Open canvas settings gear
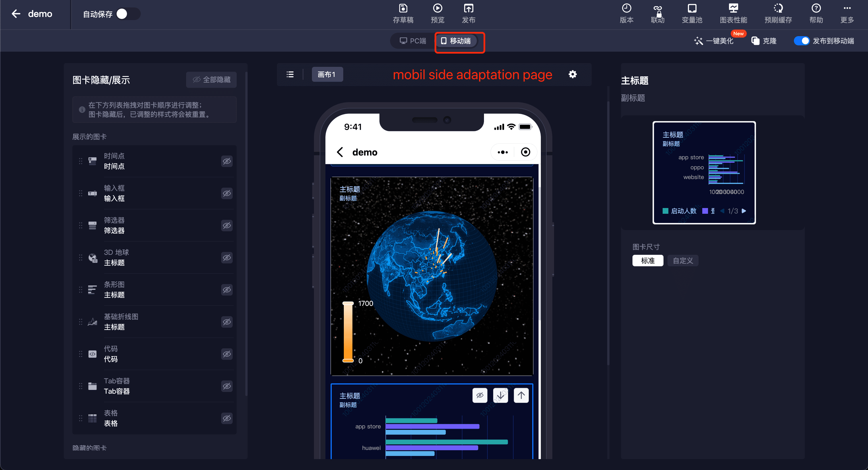The height and width of the screenshot is (470, 868). click(572, 74)
